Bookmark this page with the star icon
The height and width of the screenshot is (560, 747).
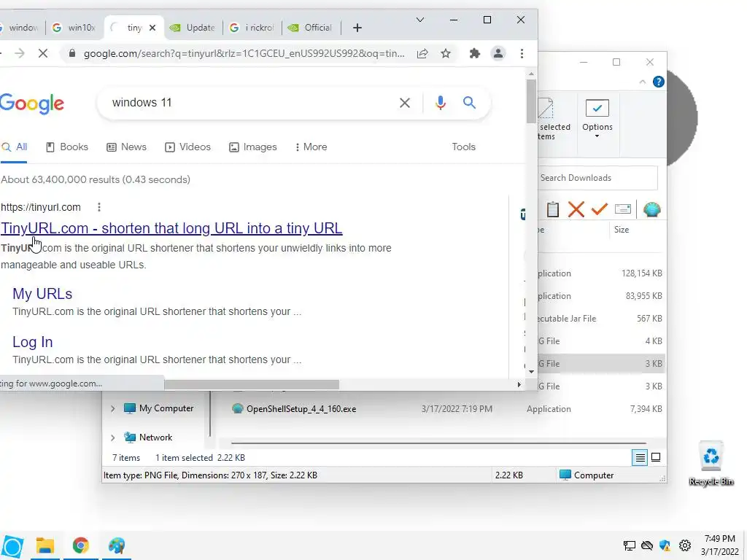[x=446, y=53]
